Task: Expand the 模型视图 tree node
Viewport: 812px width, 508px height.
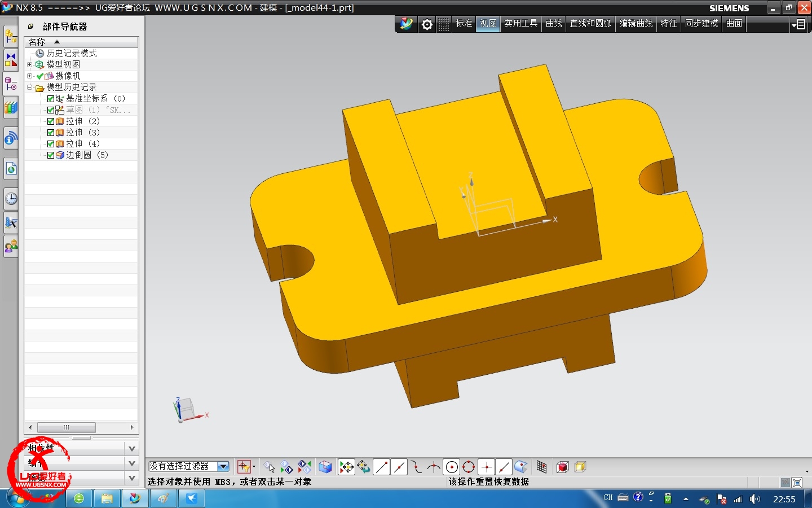Action: pyautogui.click(x=30, y=64)
